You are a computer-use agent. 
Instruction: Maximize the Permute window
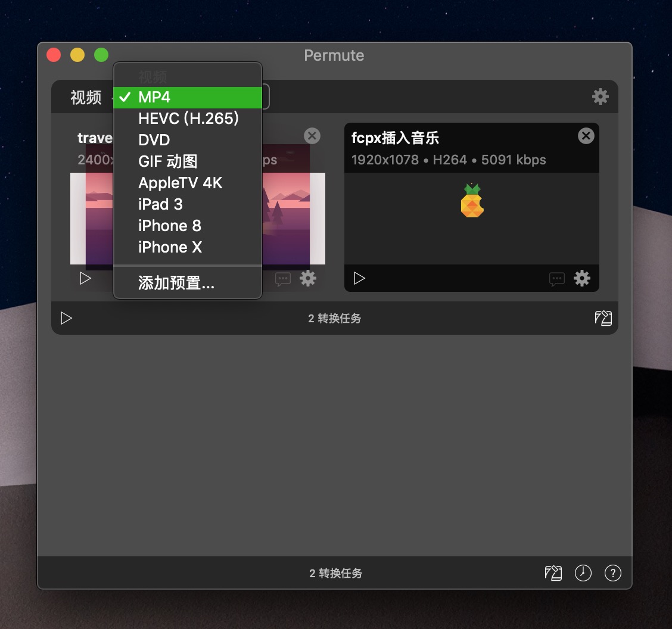tap(101, 55)
